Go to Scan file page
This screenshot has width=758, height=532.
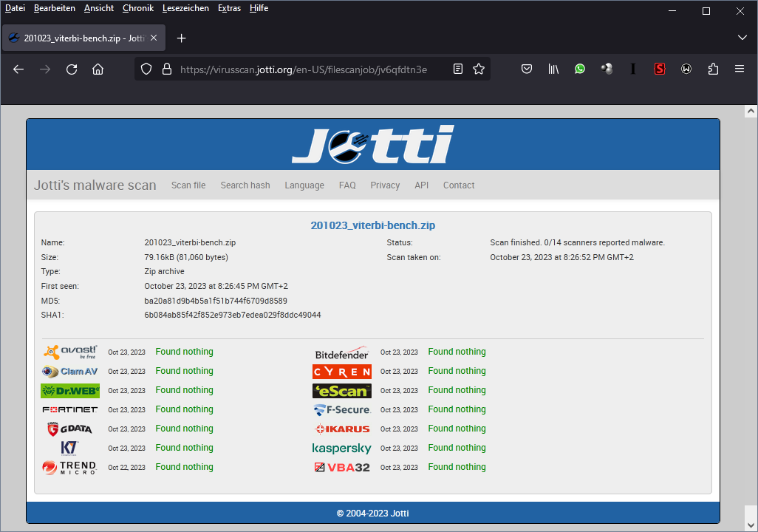point(188,185)
